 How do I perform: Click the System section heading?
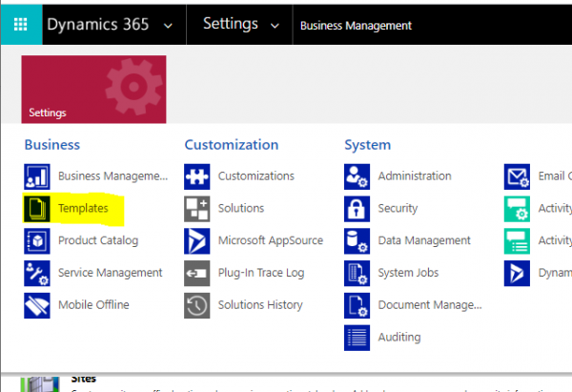point(368,145)
